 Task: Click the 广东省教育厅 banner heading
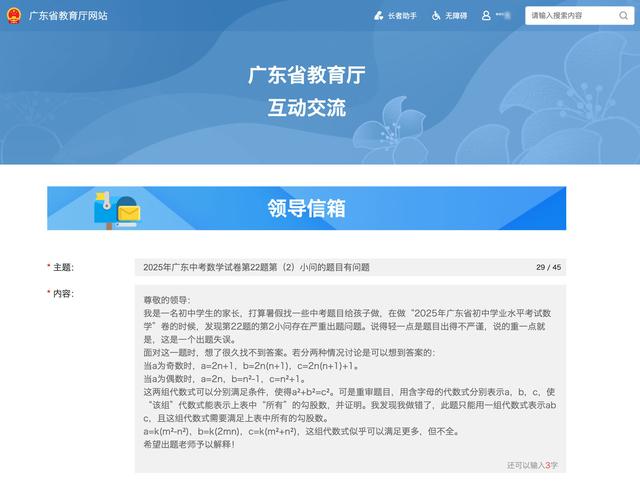[x=307, y=75]
